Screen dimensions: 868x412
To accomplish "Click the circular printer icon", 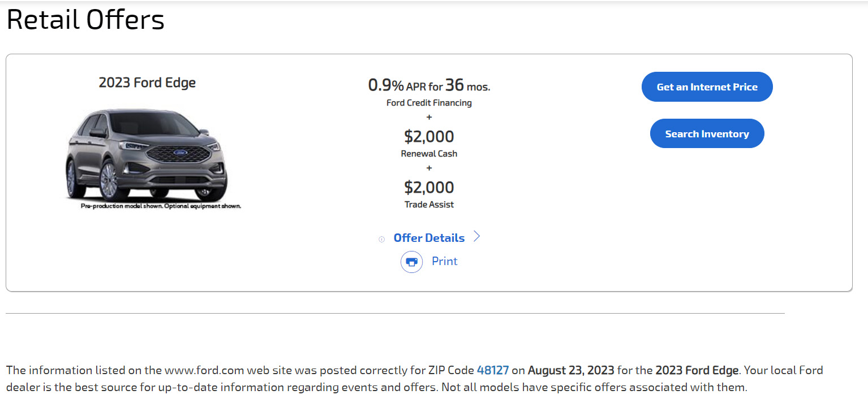I will [411, 262].
